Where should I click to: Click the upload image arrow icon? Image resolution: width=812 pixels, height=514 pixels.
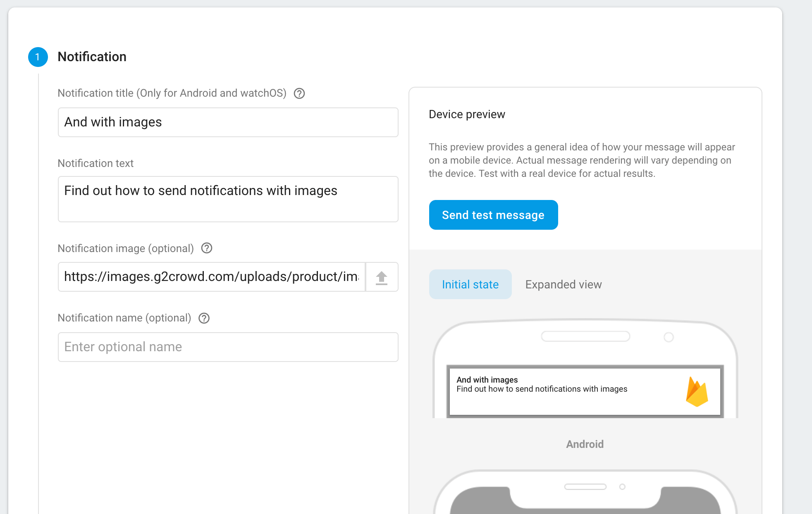click(x=382, y=277)
